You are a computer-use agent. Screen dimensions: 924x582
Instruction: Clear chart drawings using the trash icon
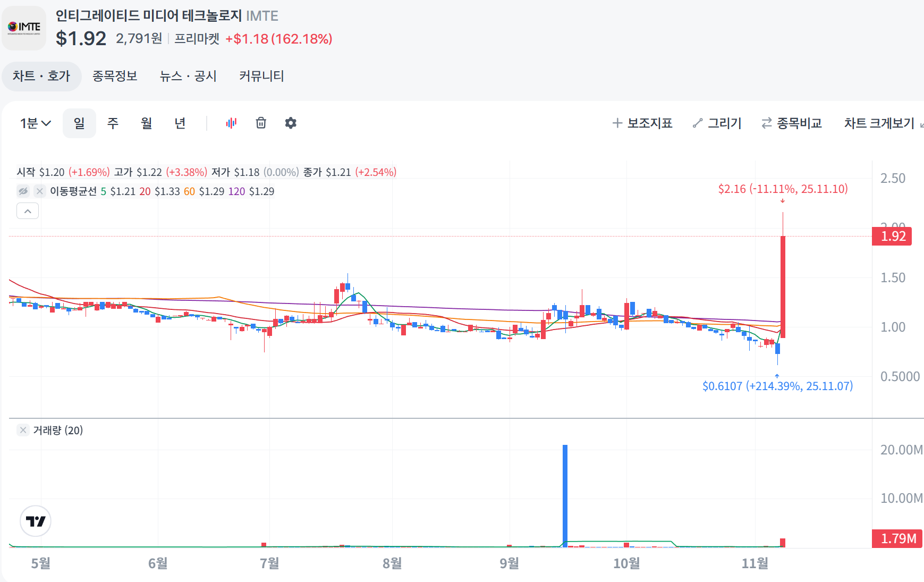point(260,123)
